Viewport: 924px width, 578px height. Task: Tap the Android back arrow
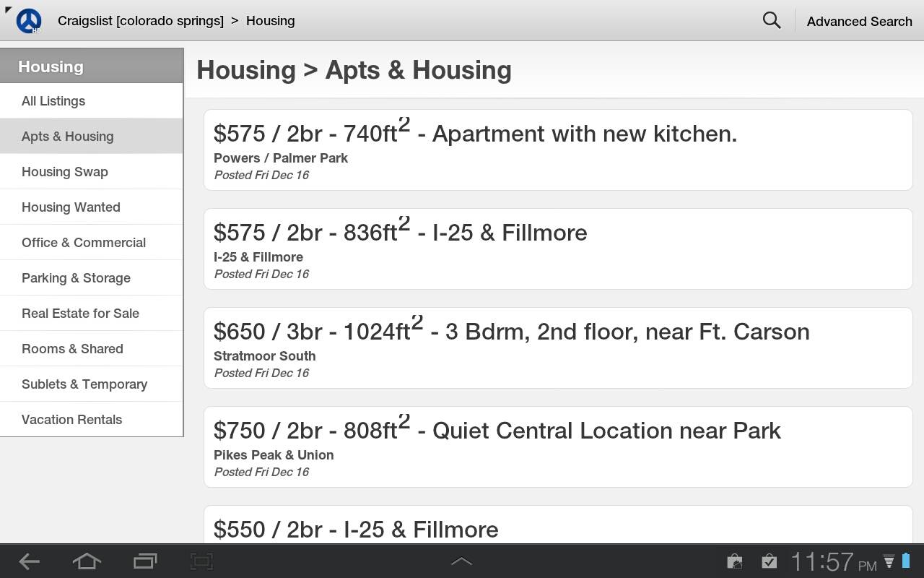pos(30,561)
